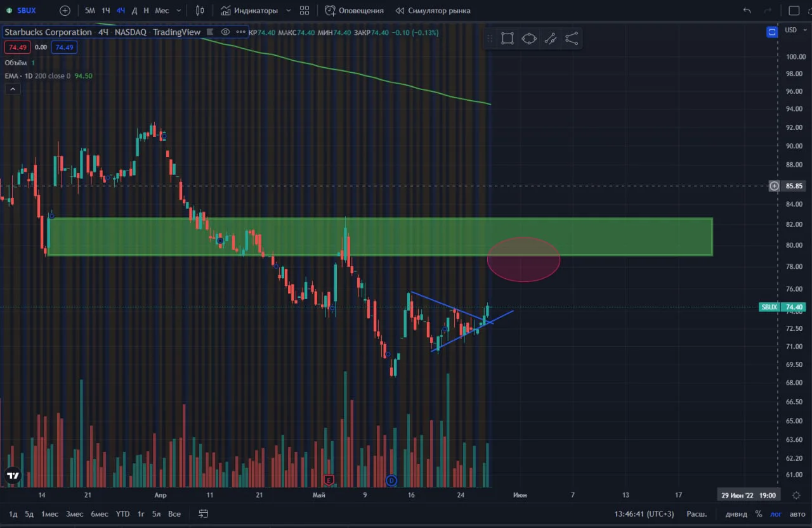Image resolution: width=812 pixels, height=528 pixels.
Task: Select the red ellipse drawing
Action: [523, 259]
